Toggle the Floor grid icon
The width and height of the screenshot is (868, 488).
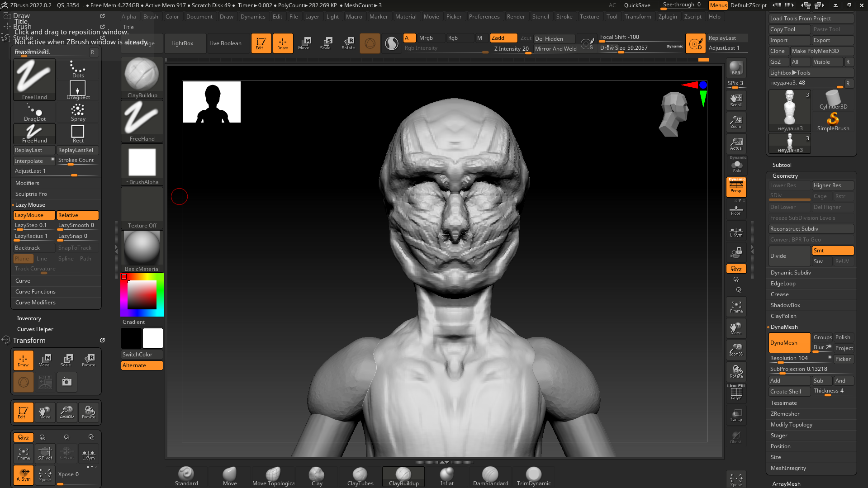point(736,209)
